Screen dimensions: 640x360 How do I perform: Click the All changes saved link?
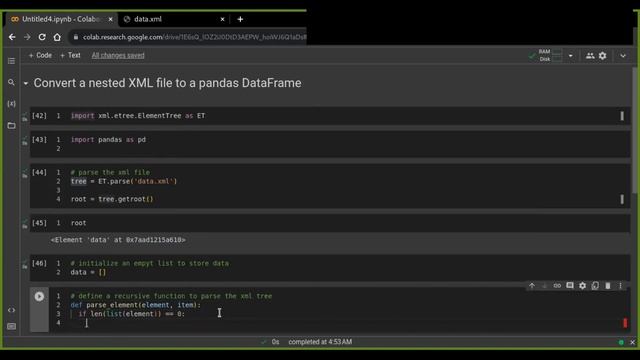[118, 55]
